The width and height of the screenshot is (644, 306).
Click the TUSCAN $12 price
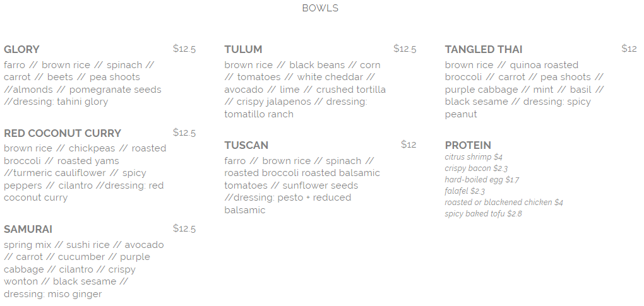point(408,144)
